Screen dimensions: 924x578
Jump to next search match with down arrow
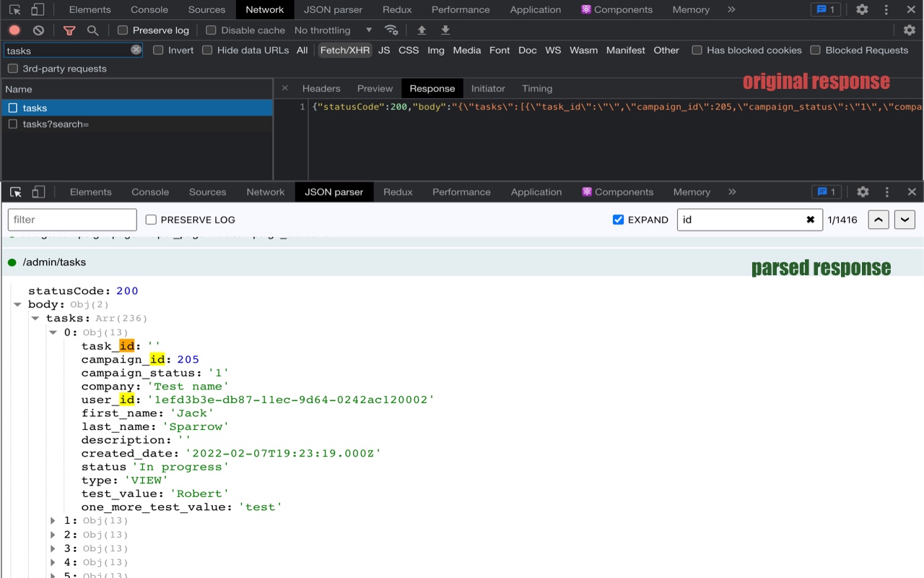click(905, 220)
